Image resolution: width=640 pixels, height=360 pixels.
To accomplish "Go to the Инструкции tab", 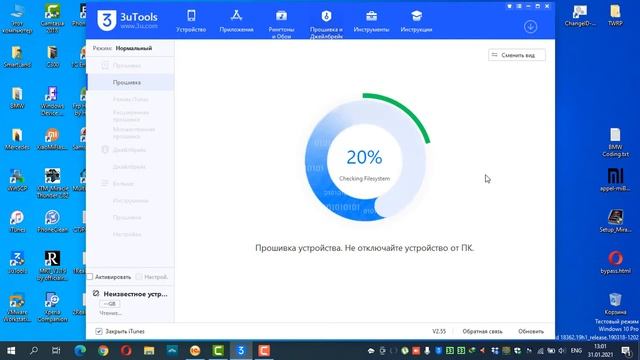I will tap(416, 21).
